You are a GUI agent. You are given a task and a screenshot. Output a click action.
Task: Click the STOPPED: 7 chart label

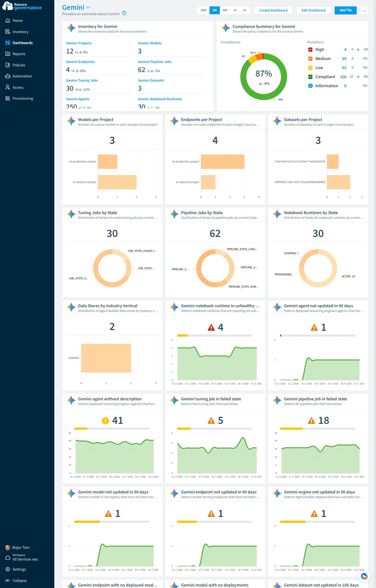[291, 253]
